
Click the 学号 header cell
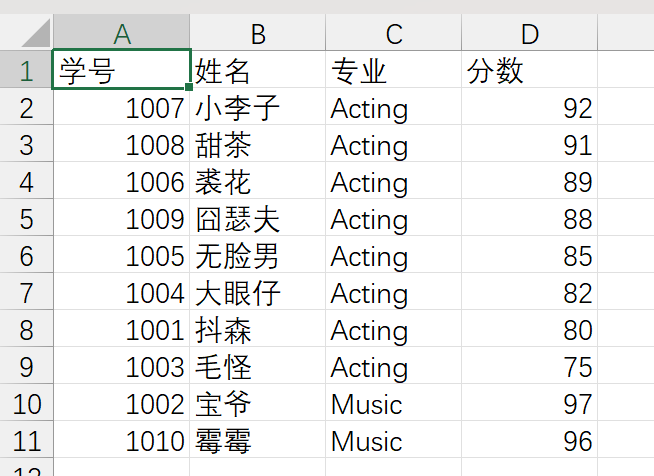[121, 71]
